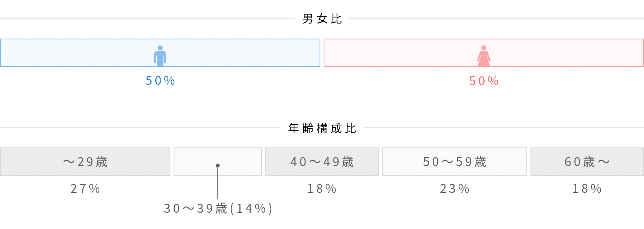The image size is (644, 229).
Task: Click the dot marker in the 30〜39歳 bar
Action: (218, 165)
